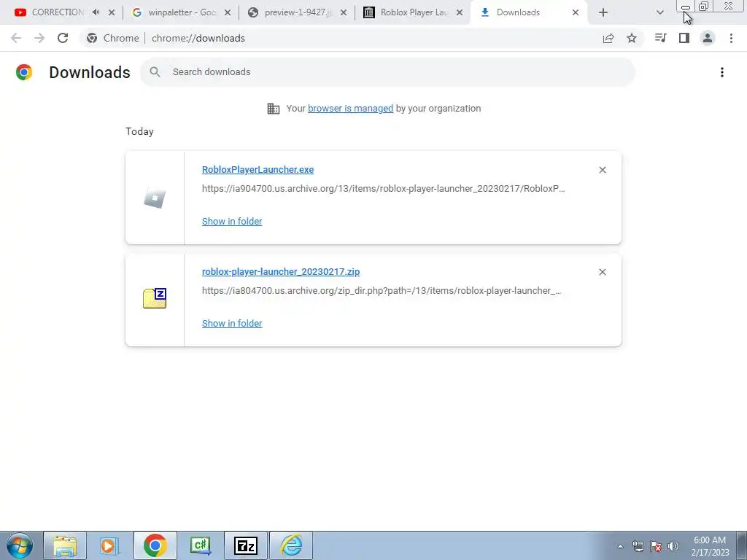Click the Chrome logo beside Downloads
Viewport: 747px width, 560px height.
click(24, 72)
